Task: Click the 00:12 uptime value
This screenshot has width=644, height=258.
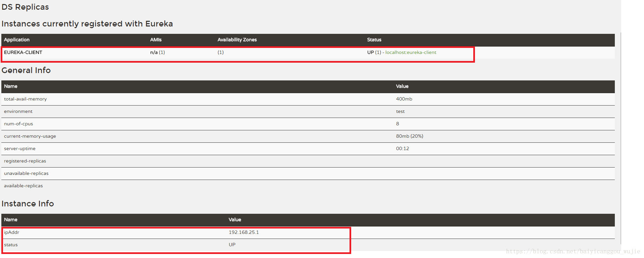Action: coord(402,148)
